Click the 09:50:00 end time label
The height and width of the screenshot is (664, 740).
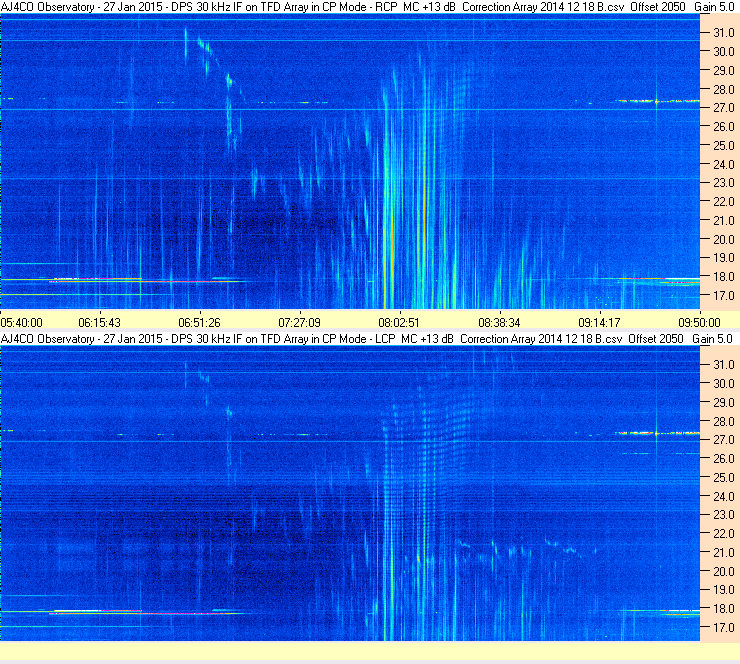point(699,323)
